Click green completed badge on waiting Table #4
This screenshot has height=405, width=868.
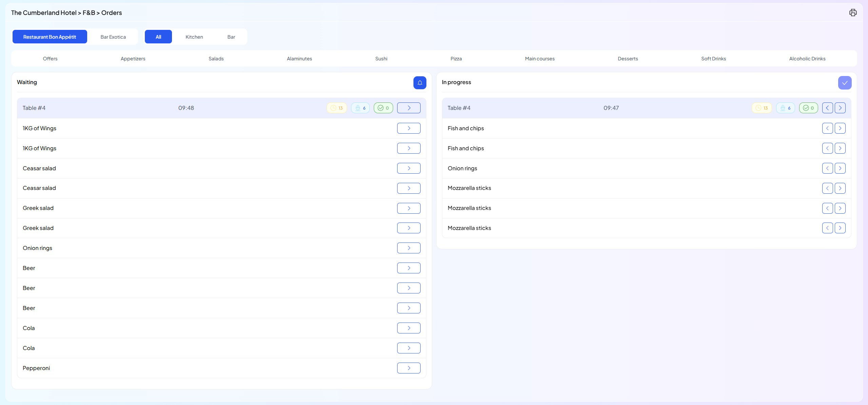[383, 108]
